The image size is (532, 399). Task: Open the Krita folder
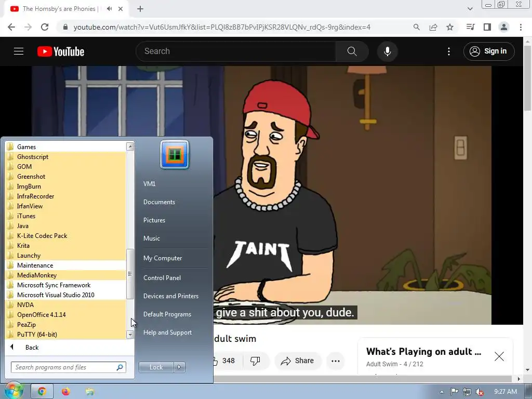(x=66, y=245)
